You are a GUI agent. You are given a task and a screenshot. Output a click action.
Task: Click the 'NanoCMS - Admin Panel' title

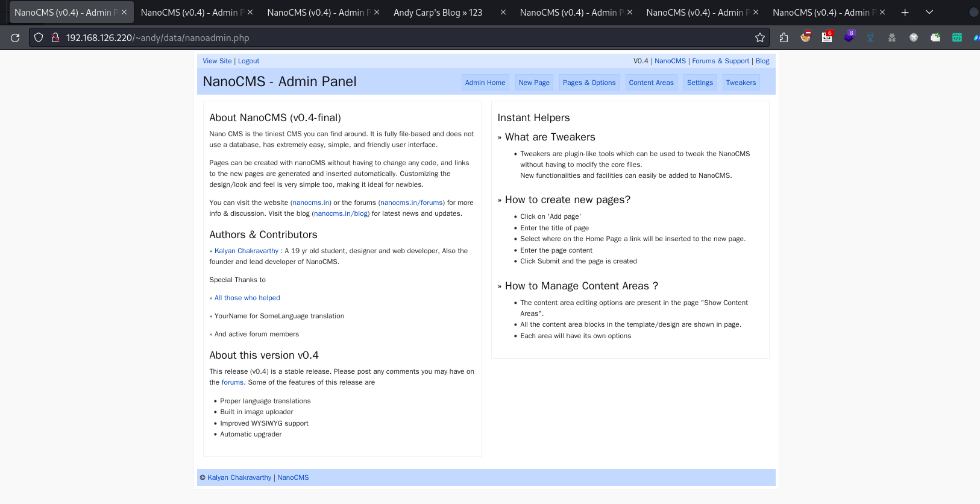click(x=280, y=81)
